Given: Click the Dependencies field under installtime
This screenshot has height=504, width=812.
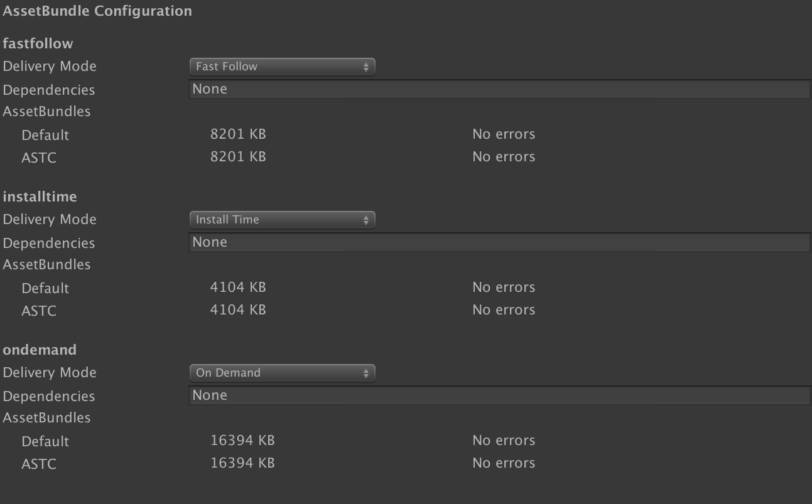Looking at the screenshot, I should pos(499,242).
